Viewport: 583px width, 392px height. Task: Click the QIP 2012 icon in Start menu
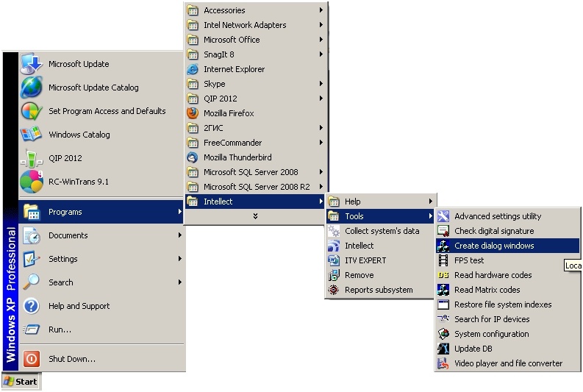tap(31, 158)
